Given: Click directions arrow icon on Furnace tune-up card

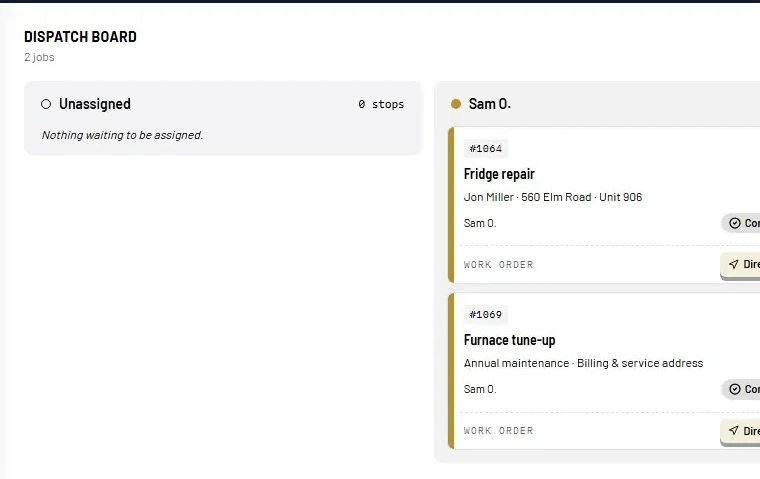Looking at the screenshot, I should pos(734,430).
